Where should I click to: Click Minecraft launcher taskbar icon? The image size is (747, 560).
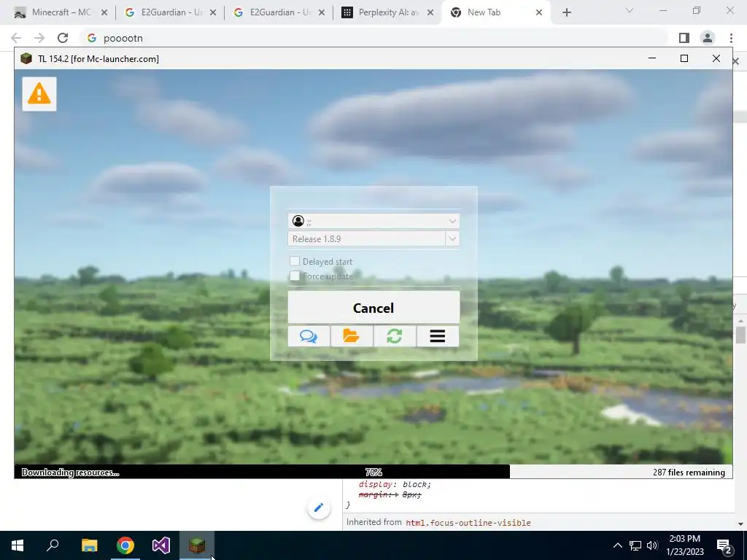pyautogui.click(x=197, y=545)
